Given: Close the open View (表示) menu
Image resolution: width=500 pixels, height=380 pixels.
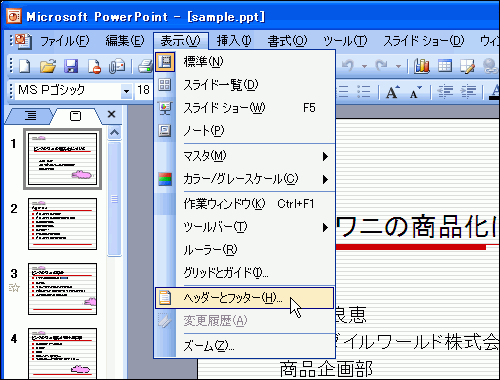Looking at the screenshot, I should [181, 41].
